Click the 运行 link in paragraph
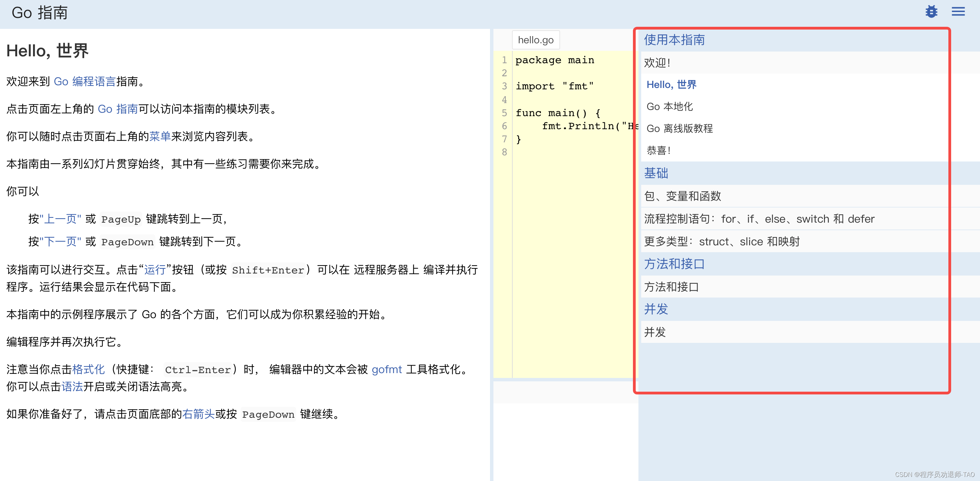 point(155,270)
